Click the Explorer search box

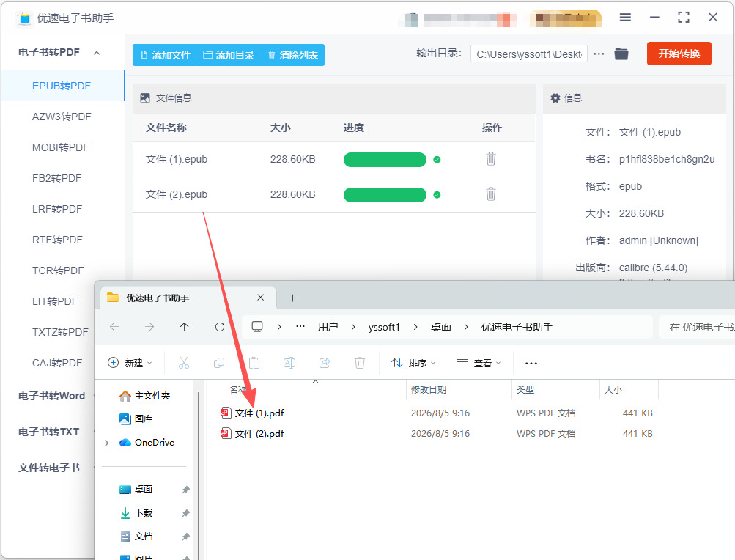point(697,327)
